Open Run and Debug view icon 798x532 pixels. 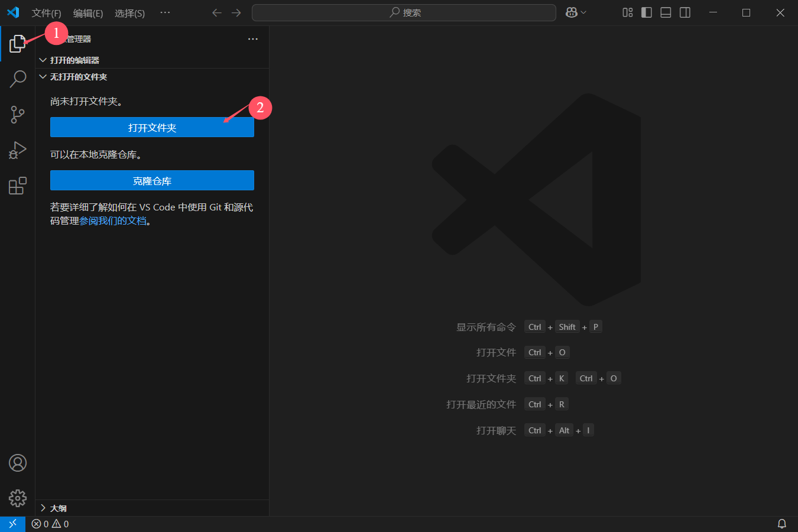[18, 150]
